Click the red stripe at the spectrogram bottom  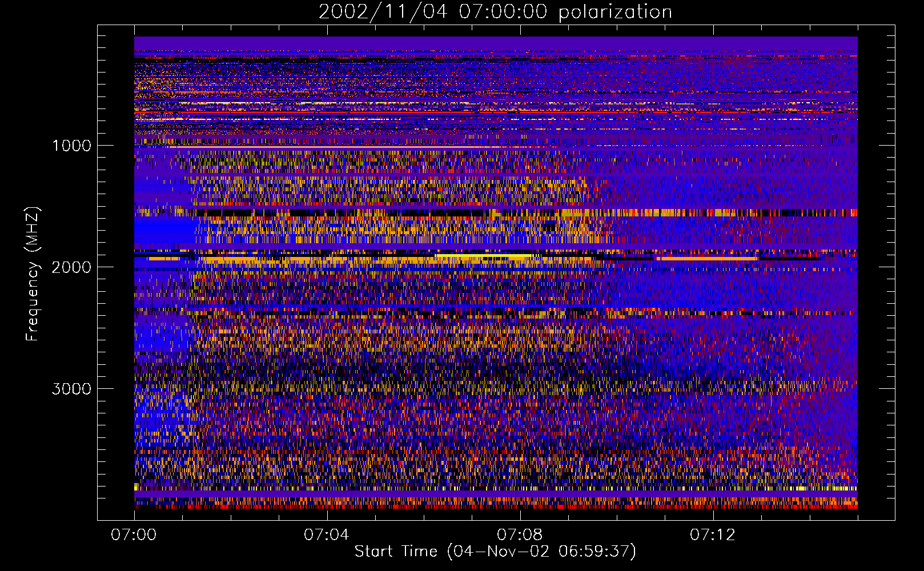pyautogui.click(x=496, y=506)
